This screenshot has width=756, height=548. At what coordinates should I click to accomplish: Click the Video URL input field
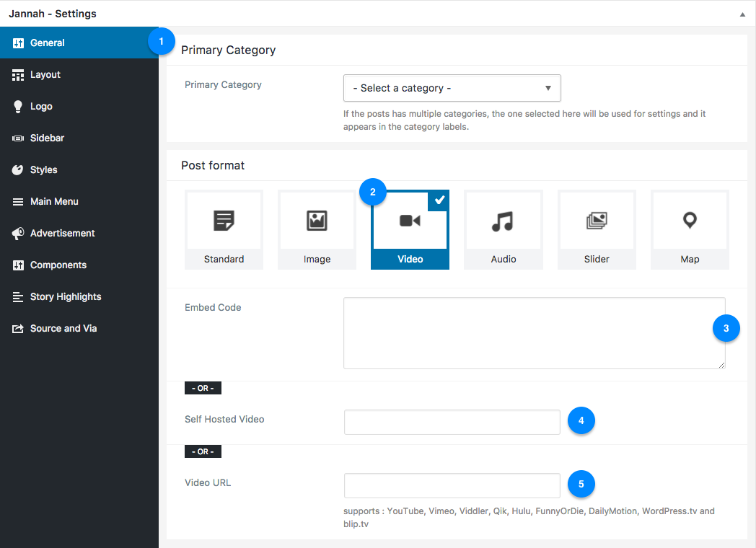click(452, 485)
